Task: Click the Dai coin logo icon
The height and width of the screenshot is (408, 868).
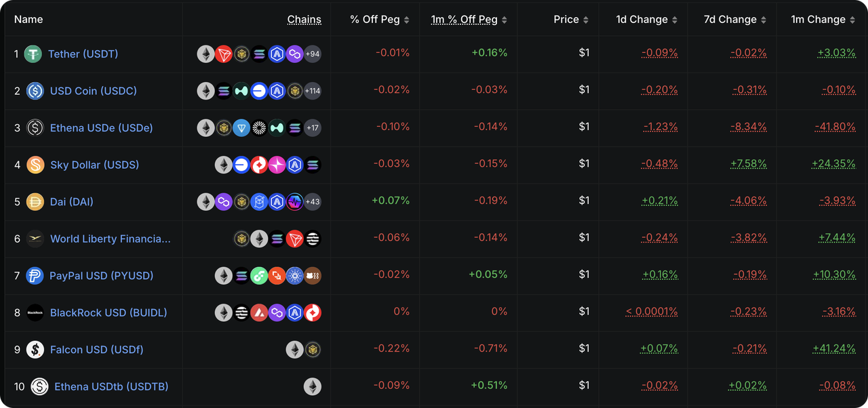Action: (35, 202)
